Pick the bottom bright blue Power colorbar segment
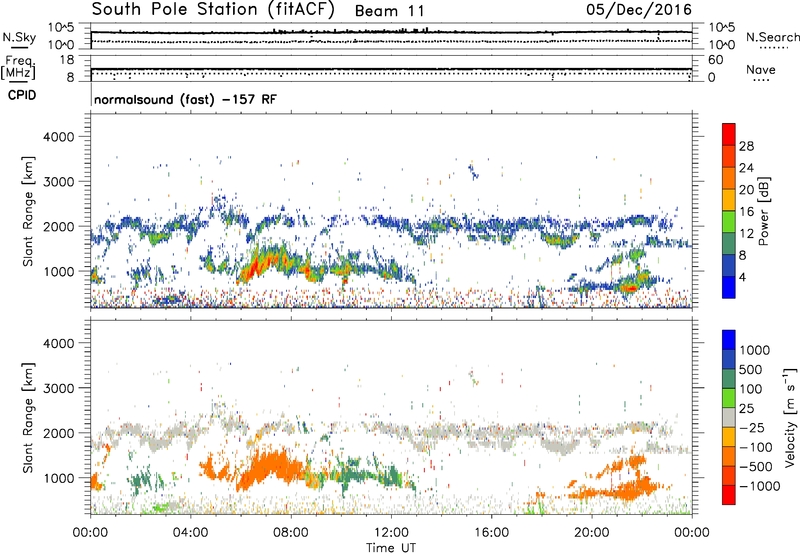The image size is (800, 554). point(729,287)
